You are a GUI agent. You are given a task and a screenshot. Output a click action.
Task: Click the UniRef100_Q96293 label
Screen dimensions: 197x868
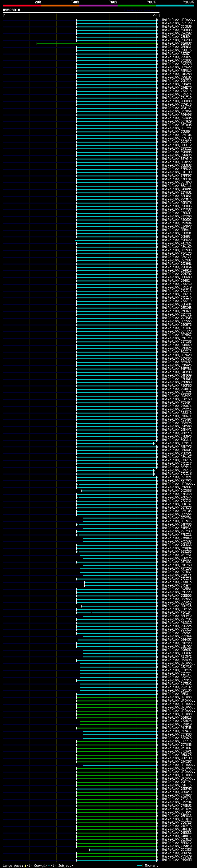coord(177,40)
